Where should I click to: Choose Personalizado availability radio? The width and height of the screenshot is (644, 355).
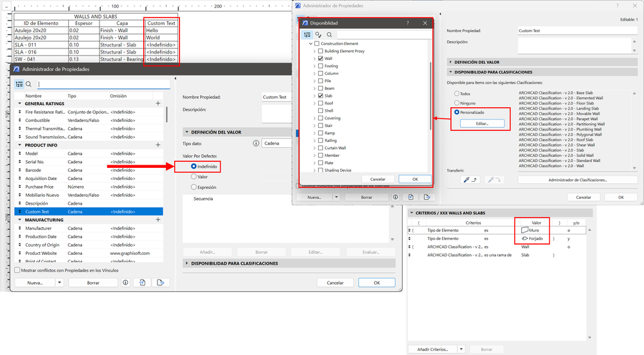tap(457, 112)
